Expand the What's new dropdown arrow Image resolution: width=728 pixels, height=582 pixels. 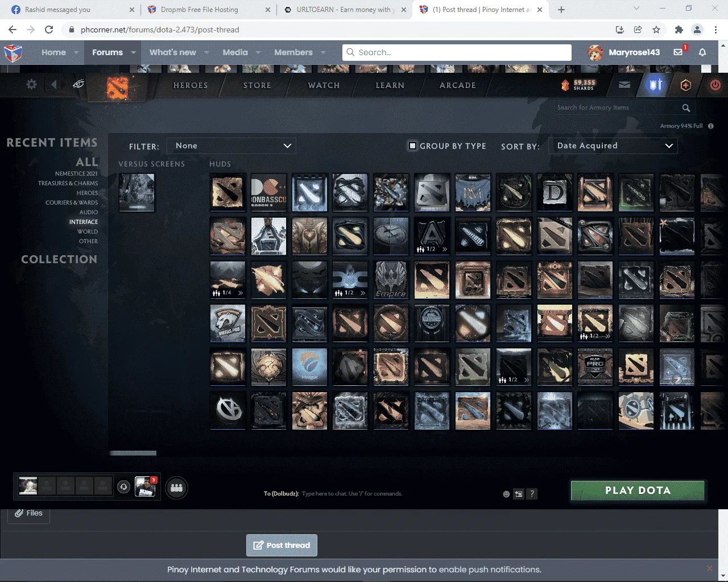tap(207, 52)
